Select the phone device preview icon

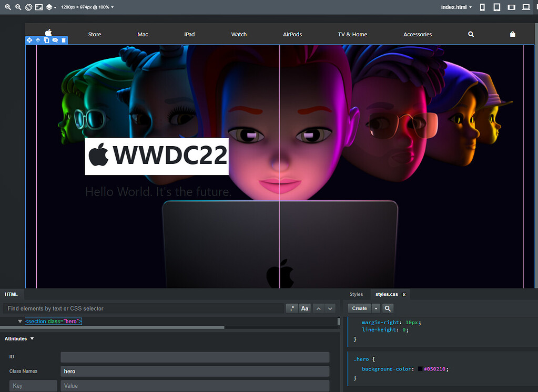483,7
